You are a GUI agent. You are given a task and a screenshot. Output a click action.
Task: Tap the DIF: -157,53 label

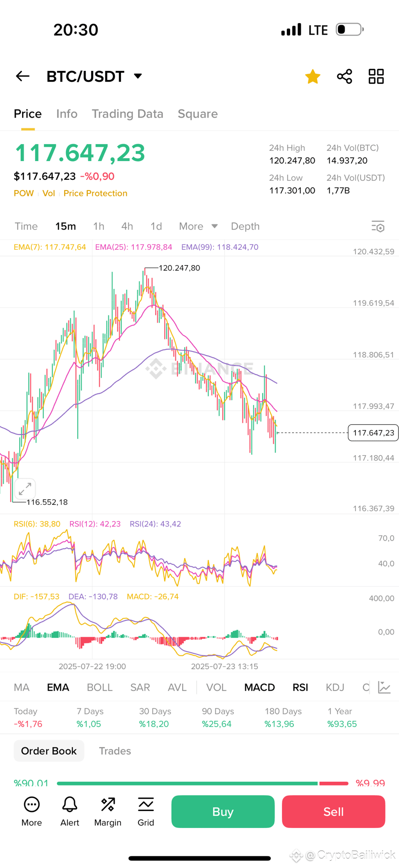tap(37, 597)
